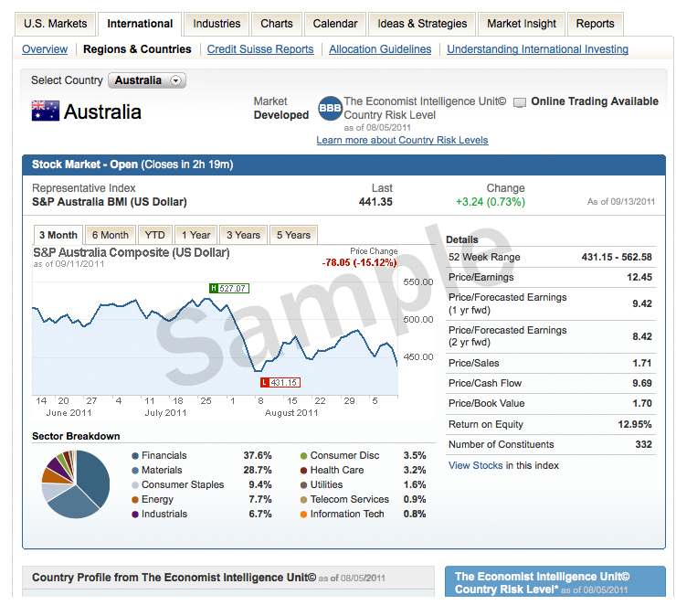The image size is (676, 616).
Task: Show the 1 Year chart range
Action: pos(196,235)
